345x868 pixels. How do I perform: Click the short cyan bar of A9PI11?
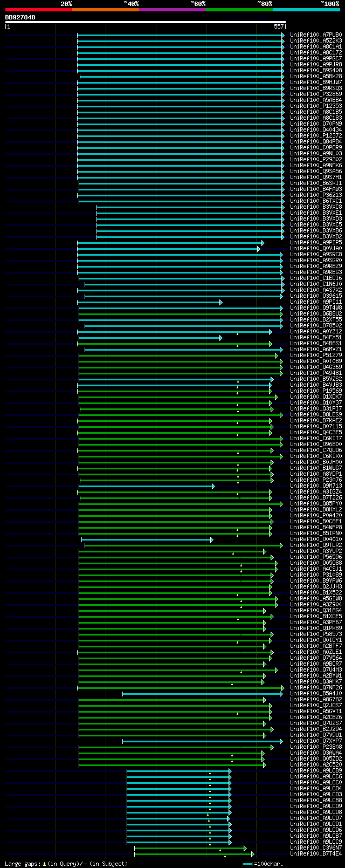(x=150, y=302)
